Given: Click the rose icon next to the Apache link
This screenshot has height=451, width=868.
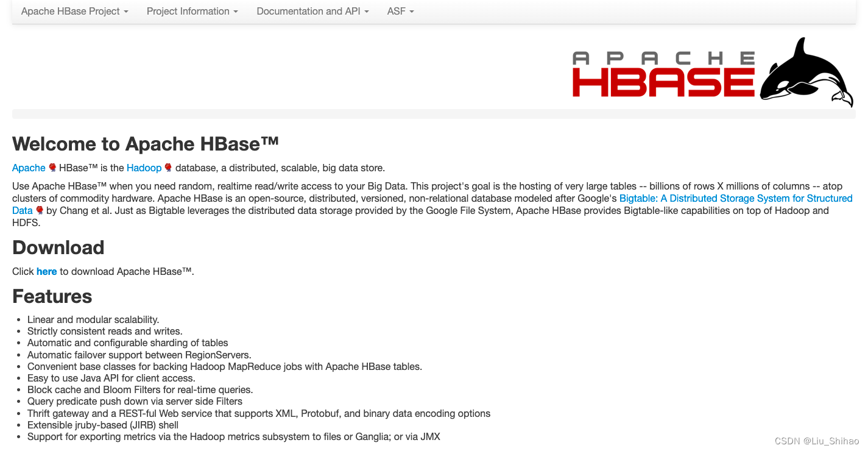Looking at the screenshot, I should point(52,168).
